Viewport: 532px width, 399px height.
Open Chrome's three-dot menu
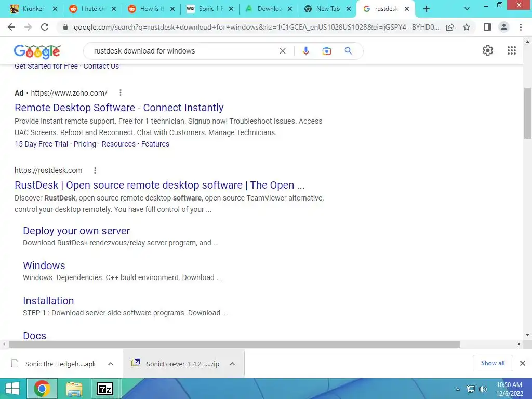tap(521, 27)
